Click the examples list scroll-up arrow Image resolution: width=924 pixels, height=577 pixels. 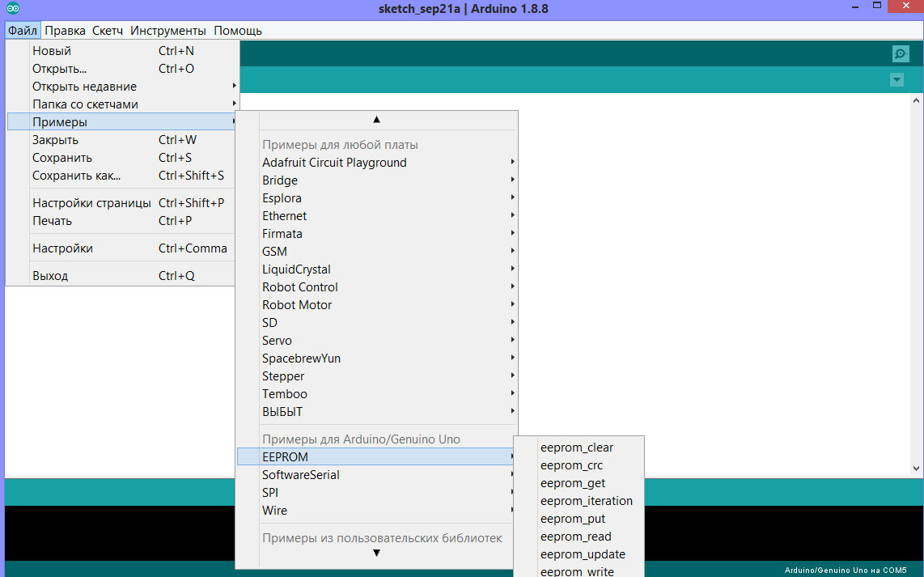pyautogui.click(x=376, y=120)
